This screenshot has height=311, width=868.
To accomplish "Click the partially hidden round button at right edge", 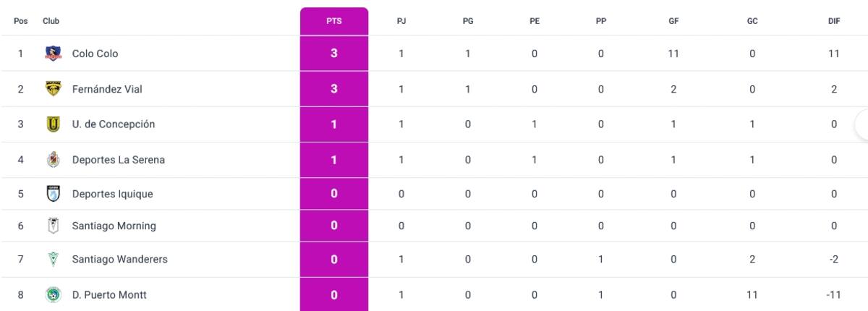I will click(x=861, y=124).
